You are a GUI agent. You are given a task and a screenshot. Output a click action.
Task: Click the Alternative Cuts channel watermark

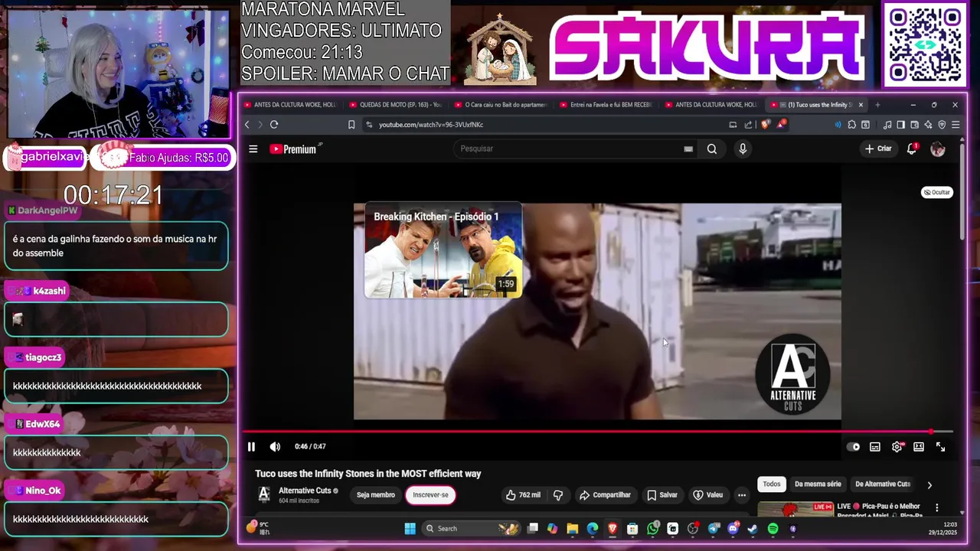792,375
